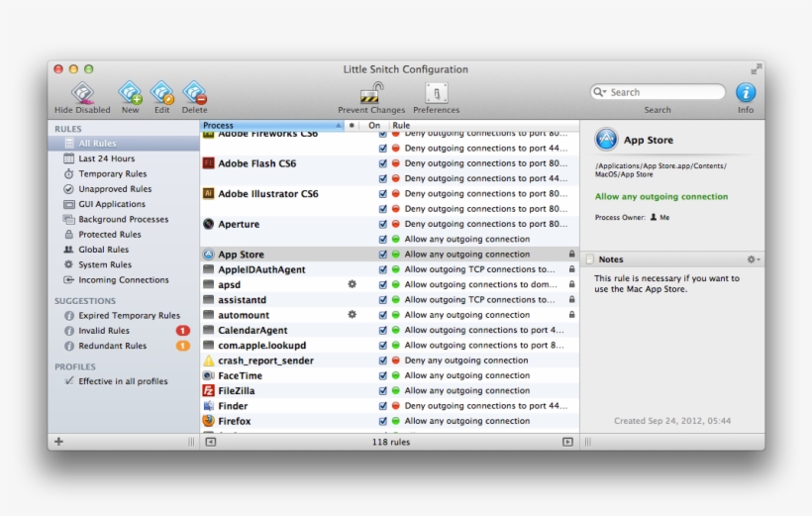Image resolution: width=812 pixels, height=516 pixels.
Task: Click the Prevent Changes padlock icon
Action: 371,93
